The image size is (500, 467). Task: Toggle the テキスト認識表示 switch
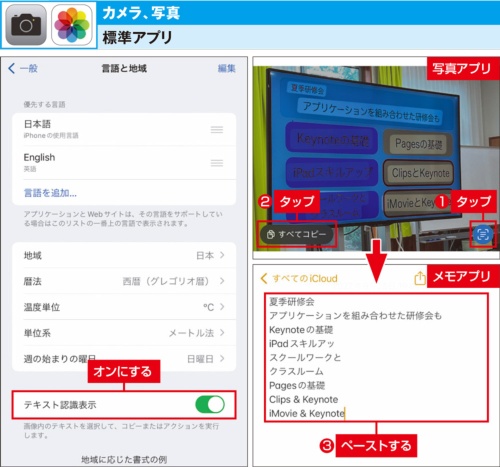click(210, 405)
